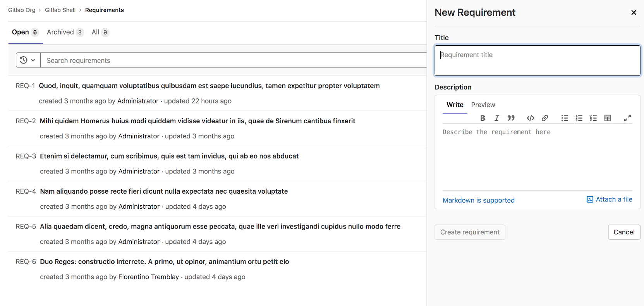The width and height of the screenshot is (644, 306).
Task: Apply italic formatting in description editor
Action: pyautogui.click(x=497, y=118)
